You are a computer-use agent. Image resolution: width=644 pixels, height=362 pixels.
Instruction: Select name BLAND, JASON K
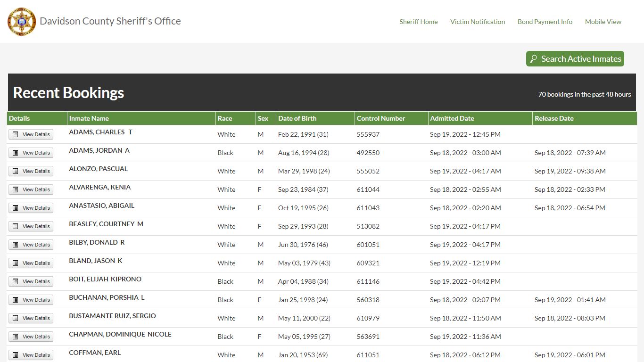[96, 261]
